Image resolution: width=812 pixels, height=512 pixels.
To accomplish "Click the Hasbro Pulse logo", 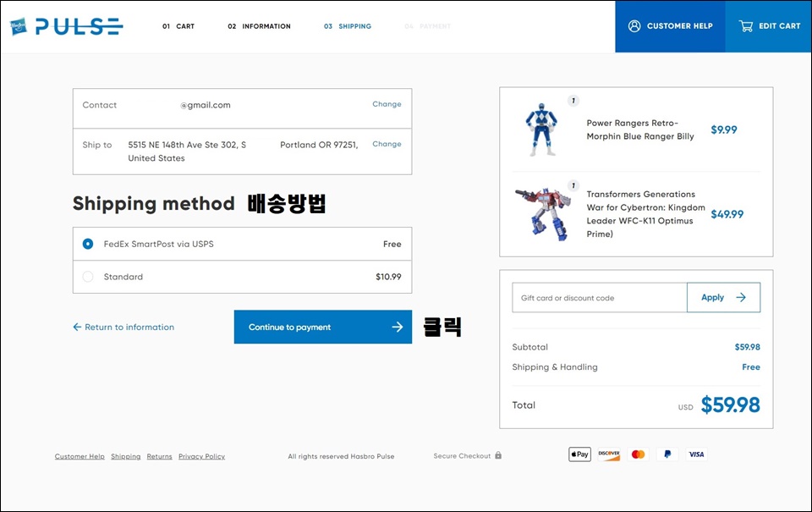I will click(x=66, y=26).
